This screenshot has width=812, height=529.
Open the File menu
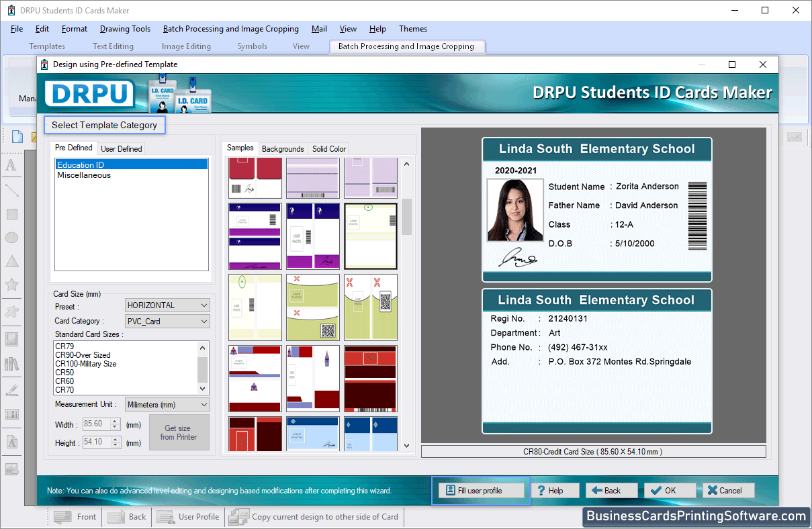(17, 29)
